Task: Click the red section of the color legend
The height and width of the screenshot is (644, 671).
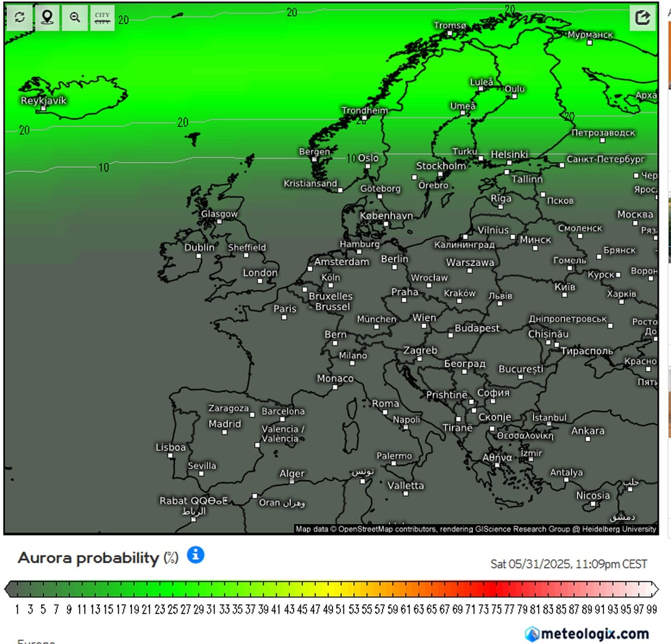Action: point(490,589)
